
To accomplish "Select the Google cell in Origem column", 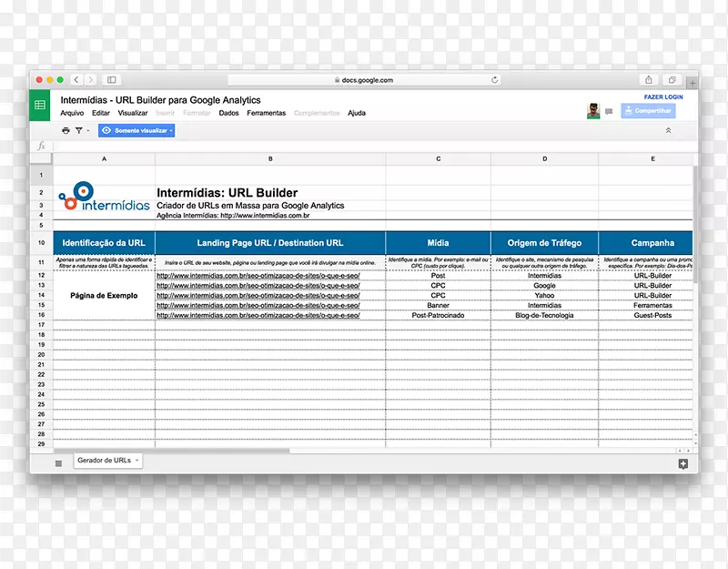I will coord(544,286).
